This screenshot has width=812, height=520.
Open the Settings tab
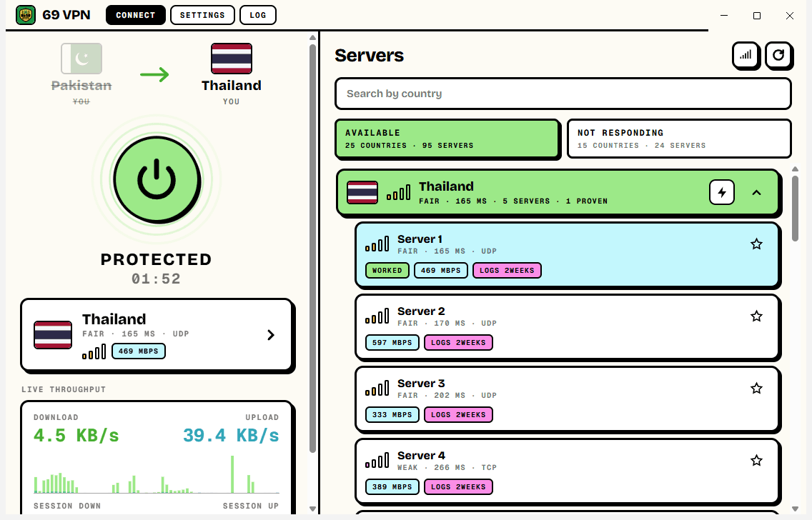pos(202,15)
